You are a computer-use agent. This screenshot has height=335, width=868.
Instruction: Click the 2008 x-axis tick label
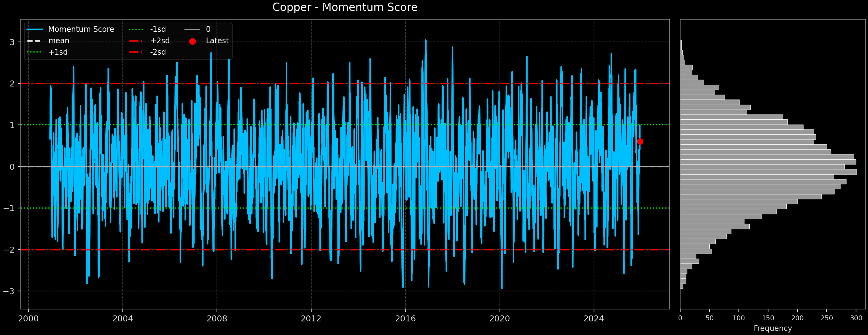217,318
